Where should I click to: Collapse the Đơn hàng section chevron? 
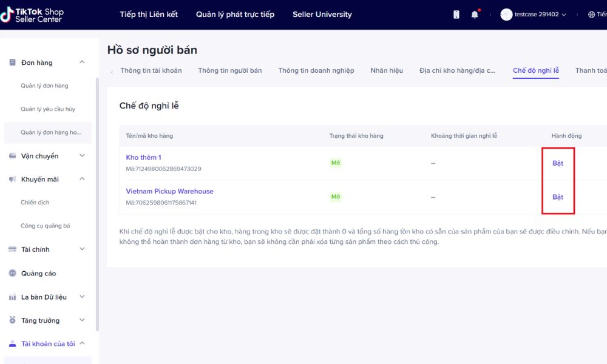[x=82, y=62]
